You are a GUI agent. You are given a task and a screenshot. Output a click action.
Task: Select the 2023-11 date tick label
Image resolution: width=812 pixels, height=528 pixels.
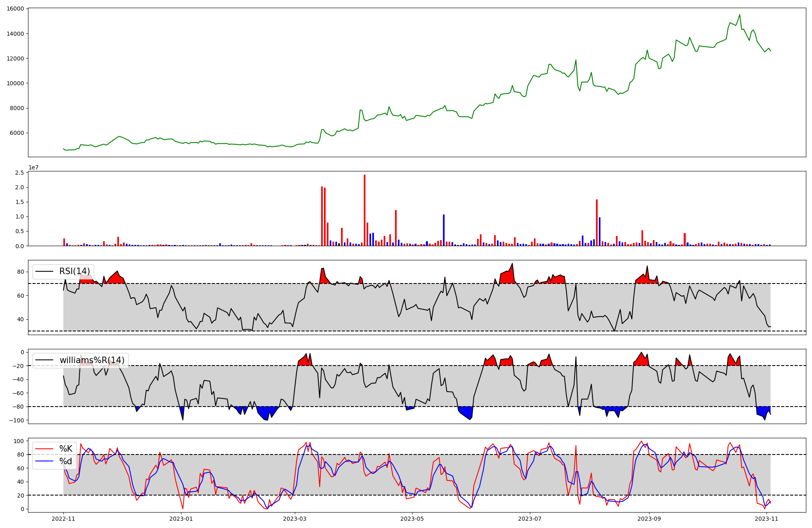point(767,519)
